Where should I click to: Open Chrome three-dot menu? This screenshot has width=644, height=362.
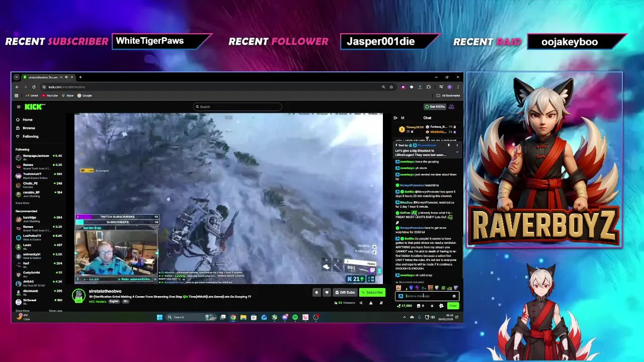458,87
